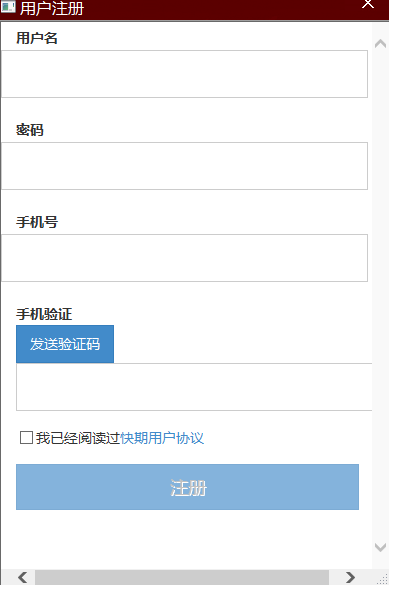Click the vertical scrollbar up arrow
Image resolution: width=393 pixels, height=589 pixels.
point(381,44)
